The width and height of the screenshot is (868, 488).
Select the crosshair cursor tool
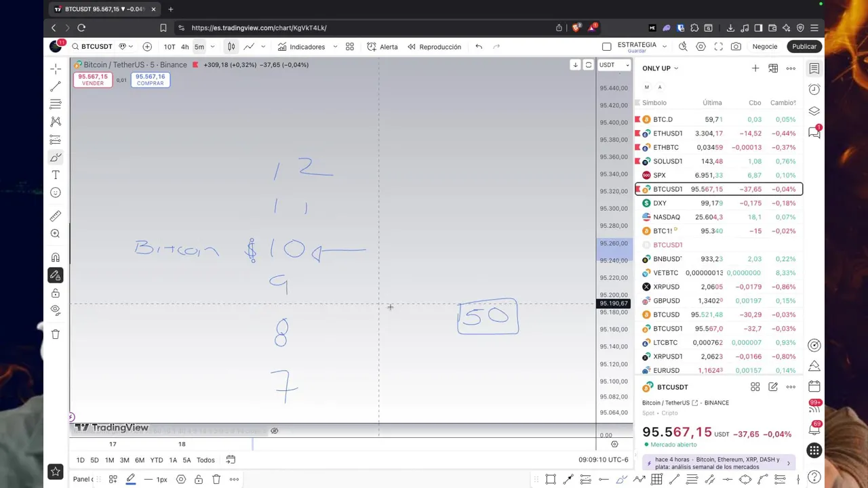(56, 68)
